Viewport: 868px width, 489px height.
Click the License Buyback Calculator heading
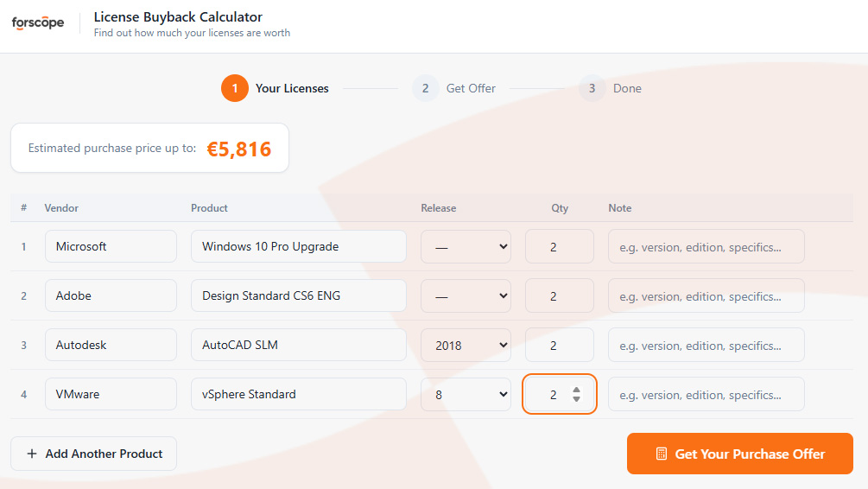click(178, 17)
